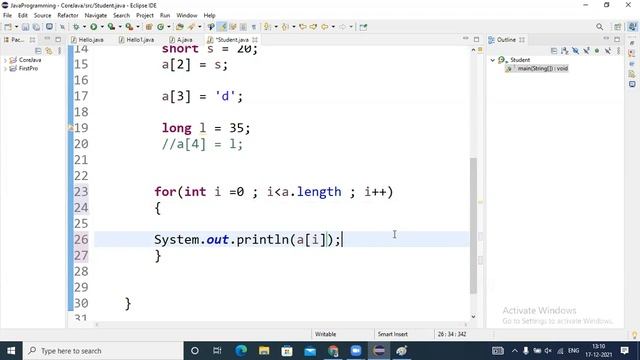Toggle Hide Fields in Outline

pyautogui.click(x=576, y=51)
